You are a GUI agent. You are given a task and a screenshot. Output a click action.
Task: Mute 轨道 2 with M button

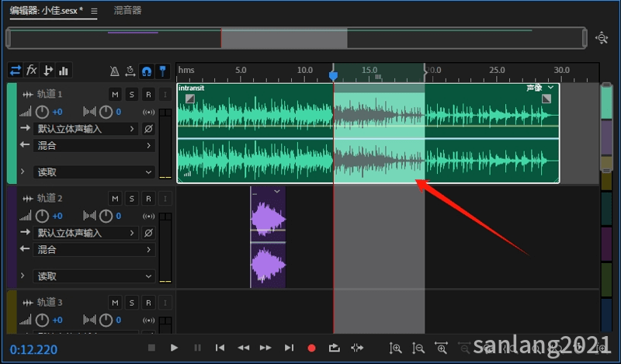(x=115, y=199)
